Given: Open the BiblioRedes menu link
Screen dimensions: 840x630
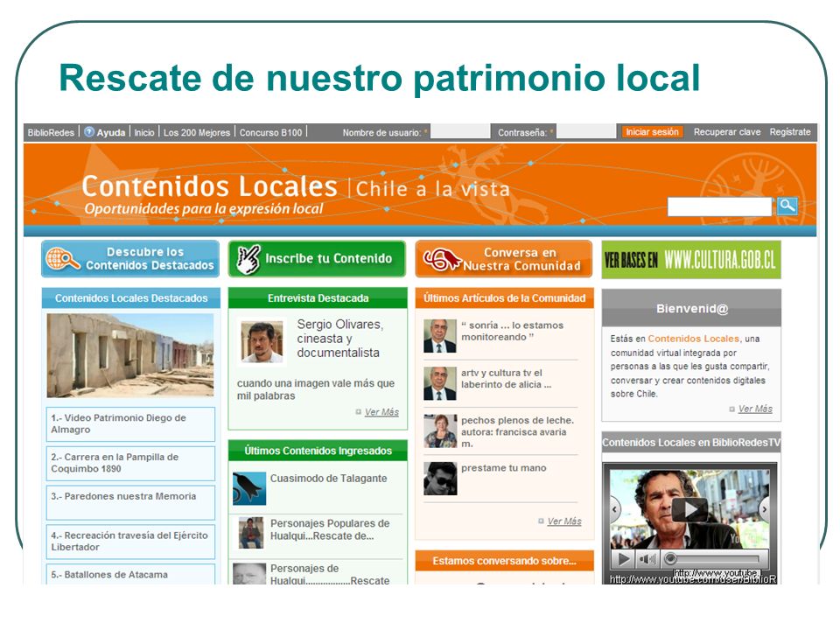Looking at the screenshot, I should (51, 132).
